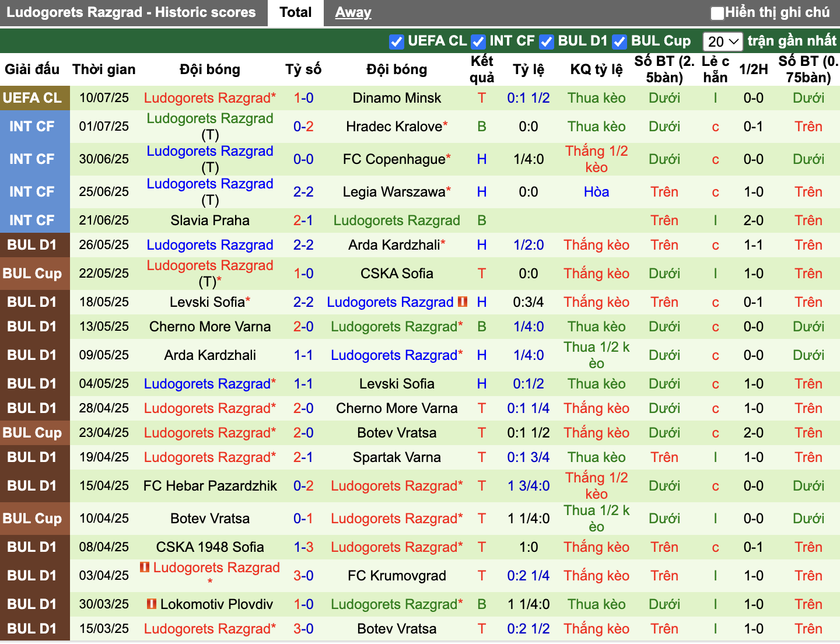Click the odds 1 3/4:0 for the 15/04/25 match

[x=528, y=486]
